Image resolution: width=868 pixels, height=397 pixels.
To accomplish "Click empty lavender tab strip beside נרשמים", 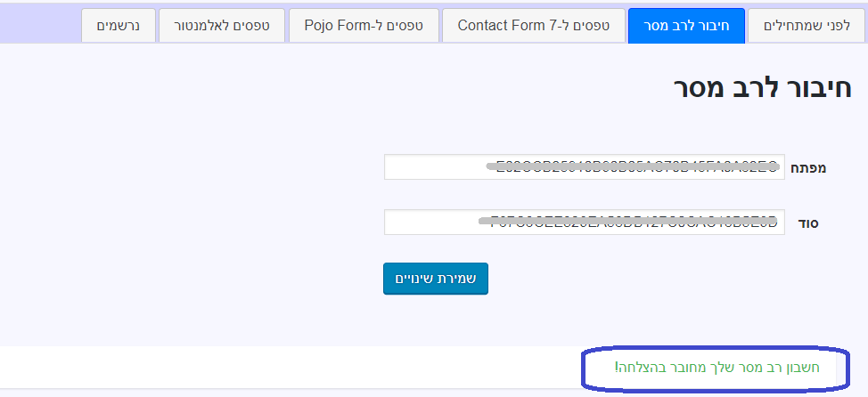I will [40, 26].
